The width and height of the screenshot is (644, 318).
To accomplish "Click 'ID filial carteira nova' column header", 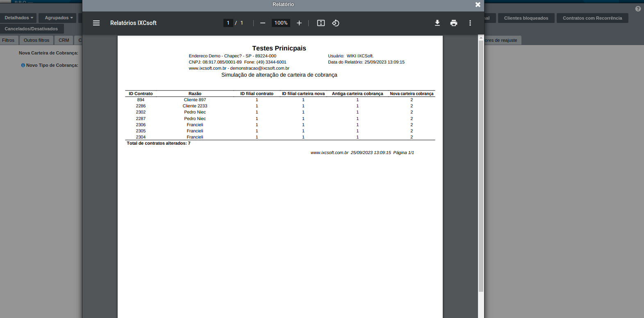I will coord(303,94).
